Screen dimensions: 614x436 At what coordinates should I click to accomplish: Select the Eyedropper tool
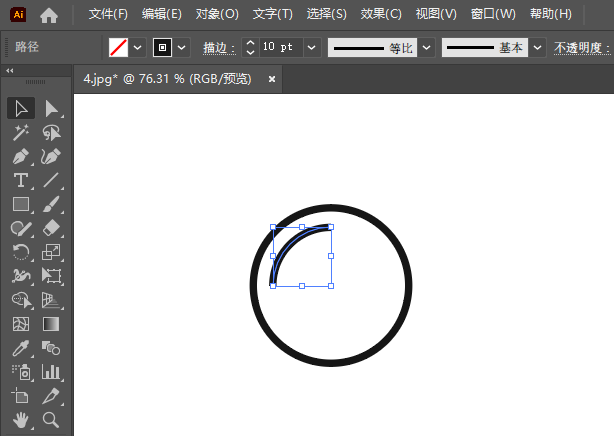[x=21, y=348]
